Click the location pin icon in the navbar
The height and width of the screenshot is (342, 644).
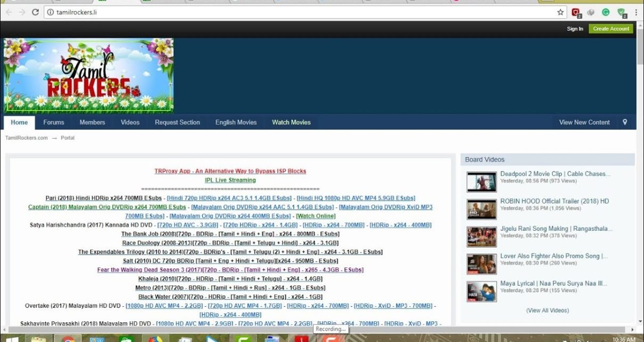[625, 122]
